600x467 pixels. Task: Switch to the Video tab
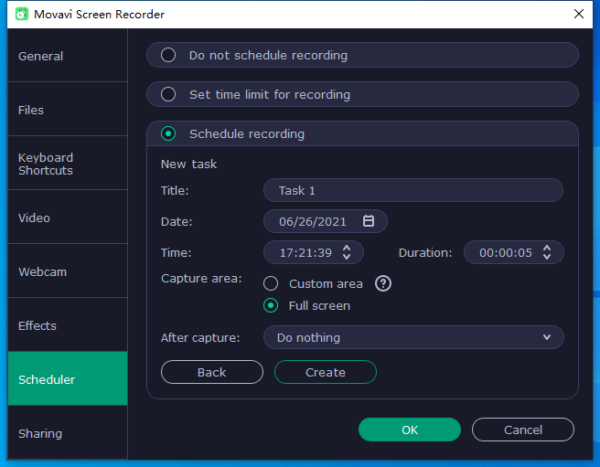[x=68, y=218]
